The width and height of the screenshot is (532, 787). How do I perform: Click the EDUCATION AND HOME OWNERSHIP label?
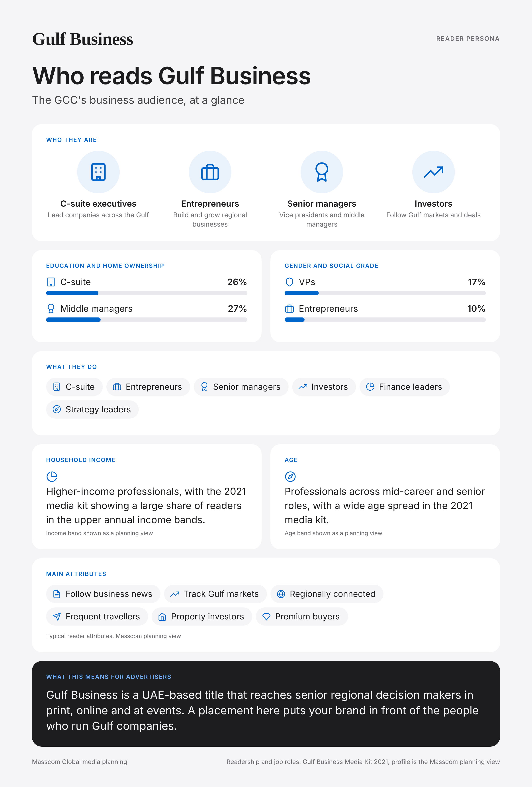(105, 266)
